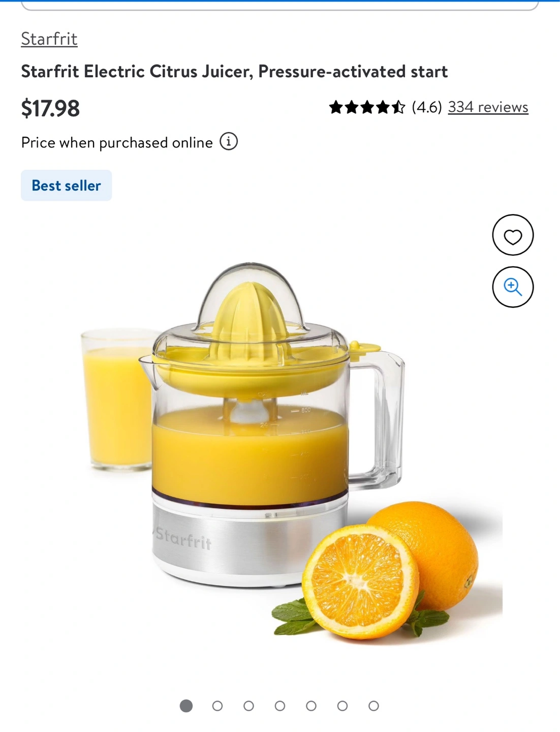Tap the Starfrit Electric Citrus Juicer title
Screen dimensions: 560x732
coord(234,72)
